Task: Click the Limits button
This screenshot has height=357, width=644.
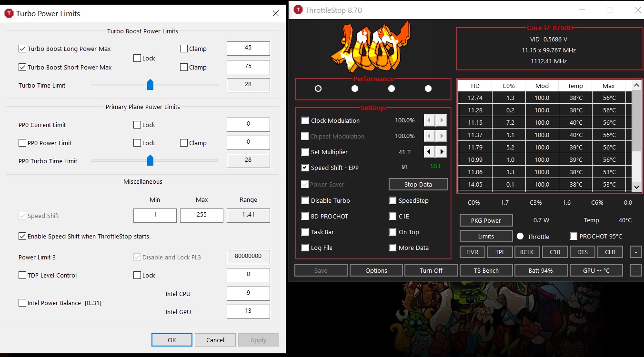Action: [486, 236]
